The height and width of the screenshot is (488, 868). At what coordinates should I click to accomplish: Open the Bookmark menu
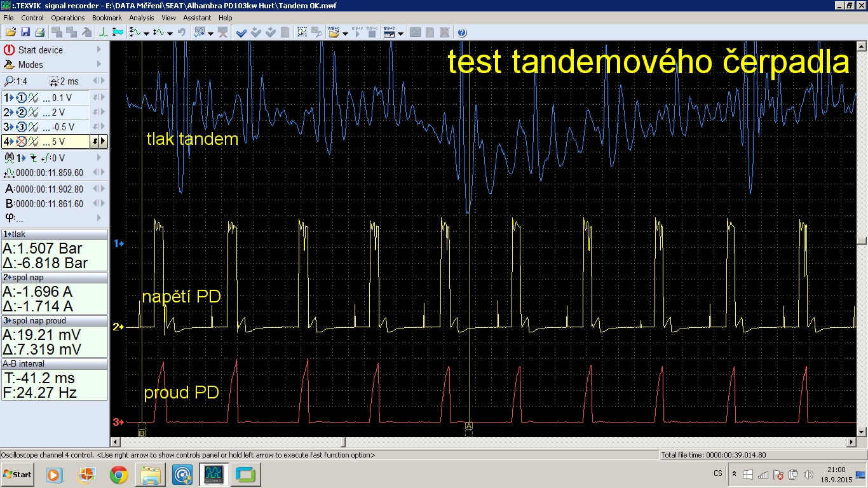tap(107, 18)
